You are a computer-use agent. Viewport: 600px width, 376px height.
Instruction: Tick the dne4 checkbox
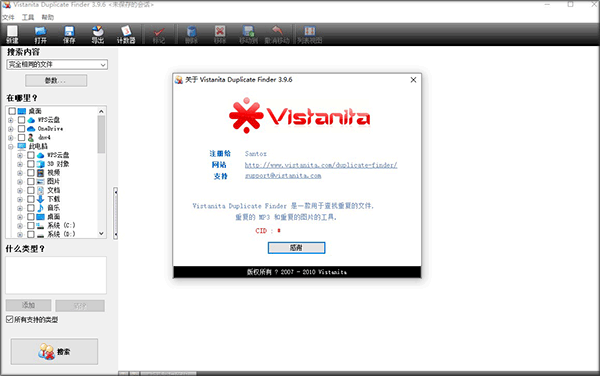click(21, 137)
